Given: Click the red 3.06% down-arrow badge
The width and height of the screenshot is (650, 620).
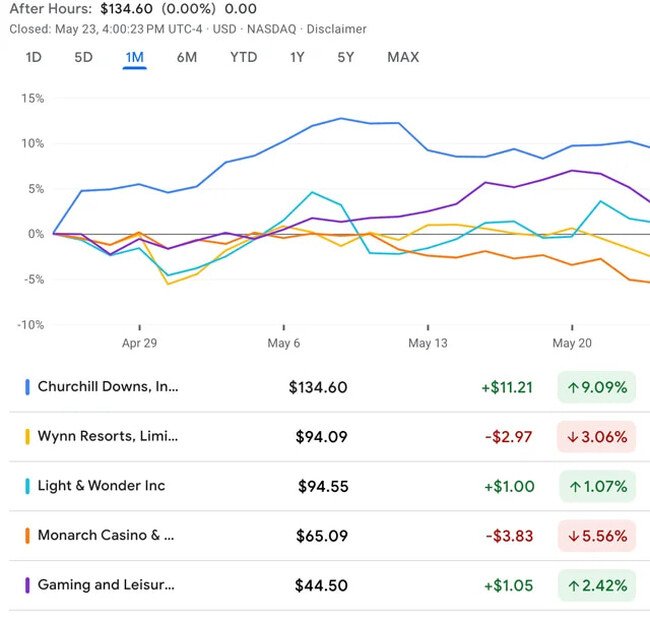Looking at the screenshot, I should pyautogui.click(x=596, y=436).
